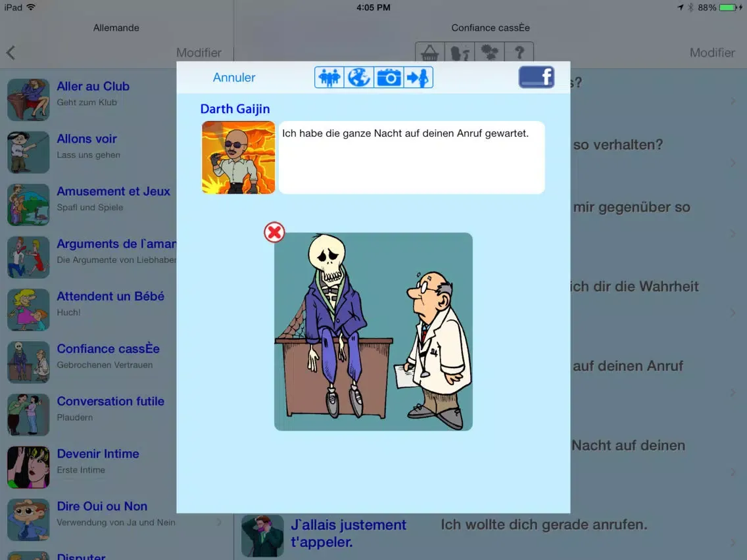Tap the Dire Oui ou Non thumbnail icon

click(x=28, y=519)
